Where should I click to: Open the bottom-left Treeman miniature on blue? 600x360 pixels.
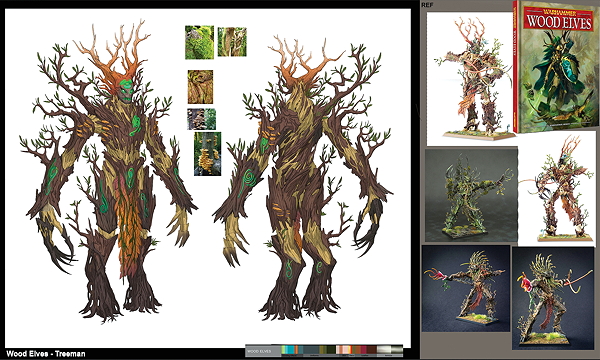tap(466, 288)
